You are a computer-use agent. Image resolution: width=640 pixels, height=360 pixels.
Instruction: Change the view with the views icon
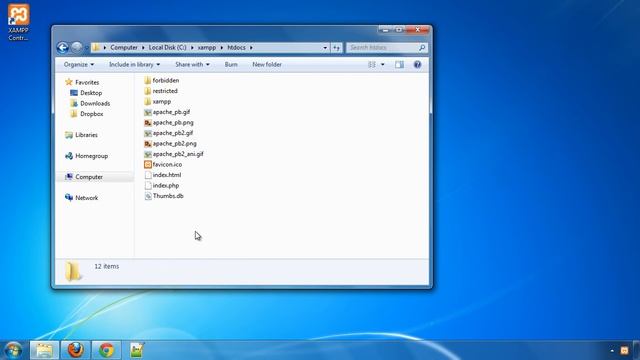pyautogui.click(x=372, y=64)
